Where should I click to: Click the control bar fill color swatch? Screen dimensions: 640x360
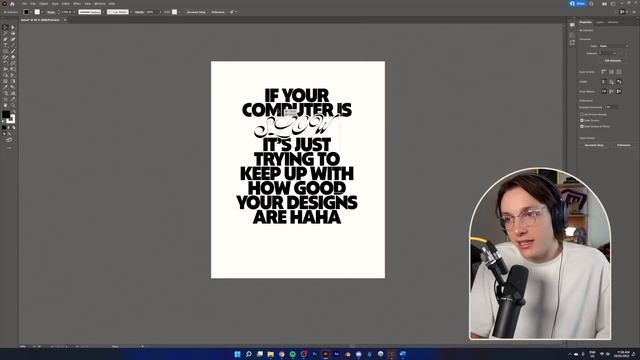pyautogui.click(x=26, y=12)
